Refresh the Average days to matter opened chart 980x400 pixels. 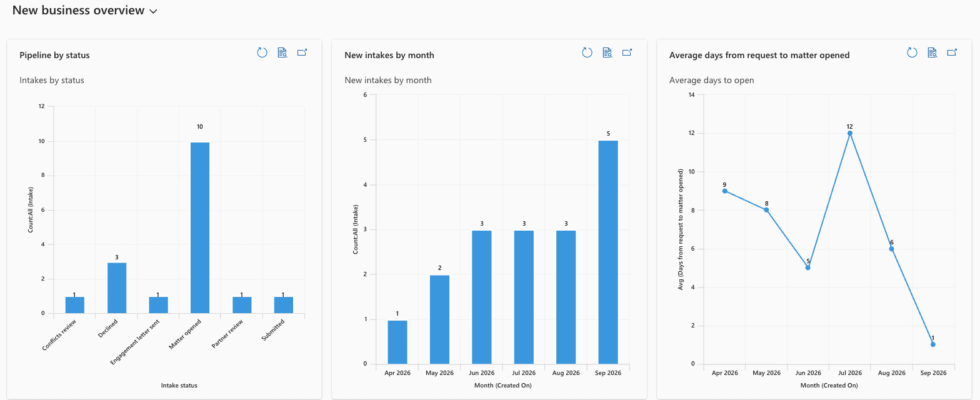pos(912,53)
